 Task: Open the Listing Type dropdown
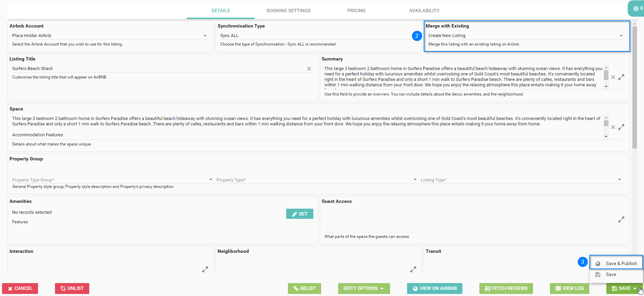[619, 180]
